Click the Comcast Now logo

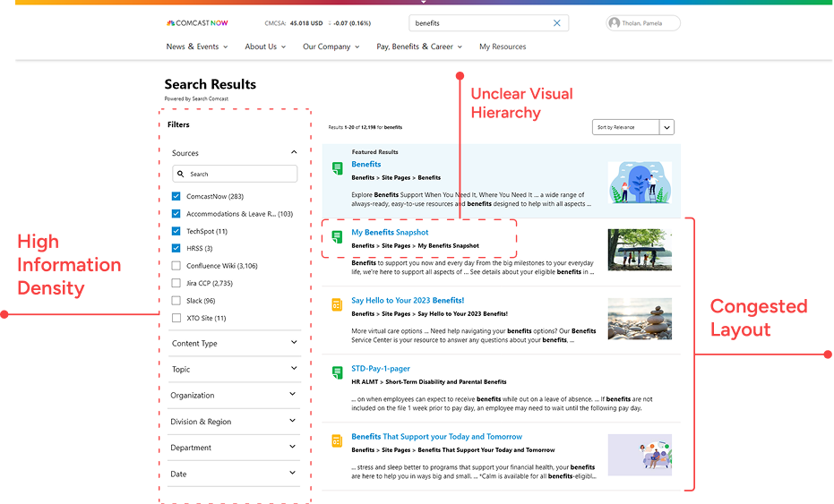(x=197, y=23)
